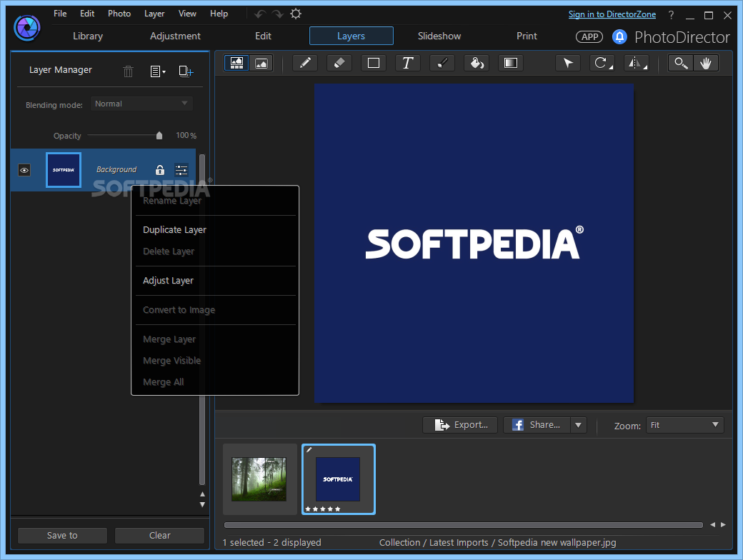Click the Export button
This screenshot has width=743, height=560.
point(460,425)
